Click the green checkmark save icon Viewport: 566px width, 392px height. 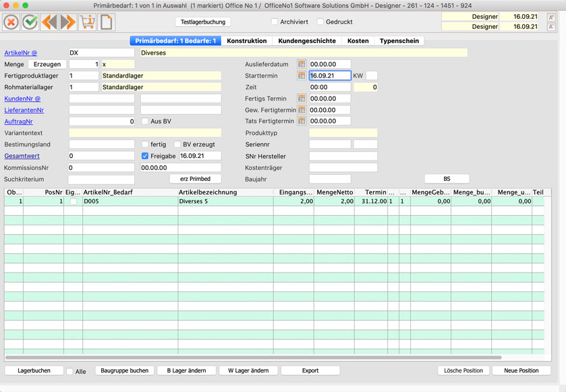click(x=30, y=22)
